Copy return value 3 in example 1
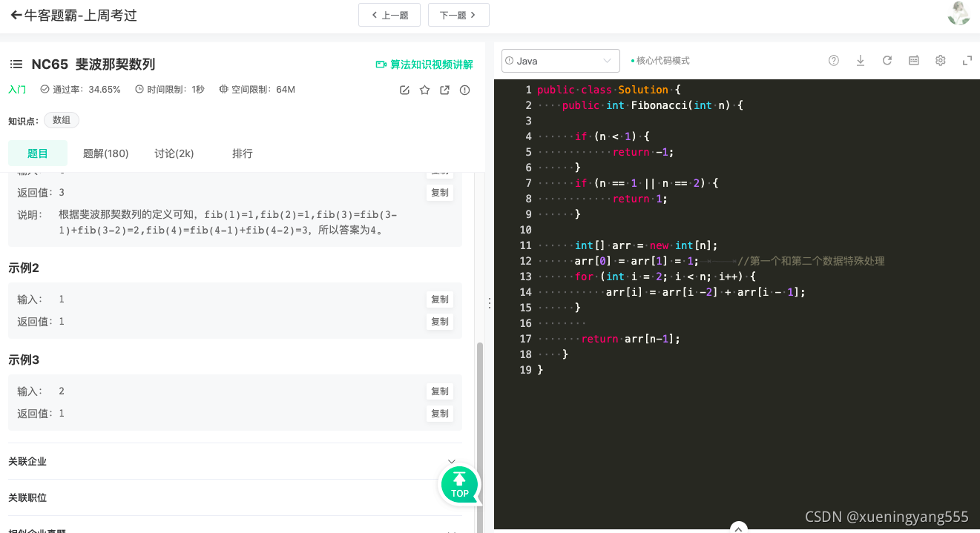This screenshot has height=533, width=980. [x=440, y=193]
